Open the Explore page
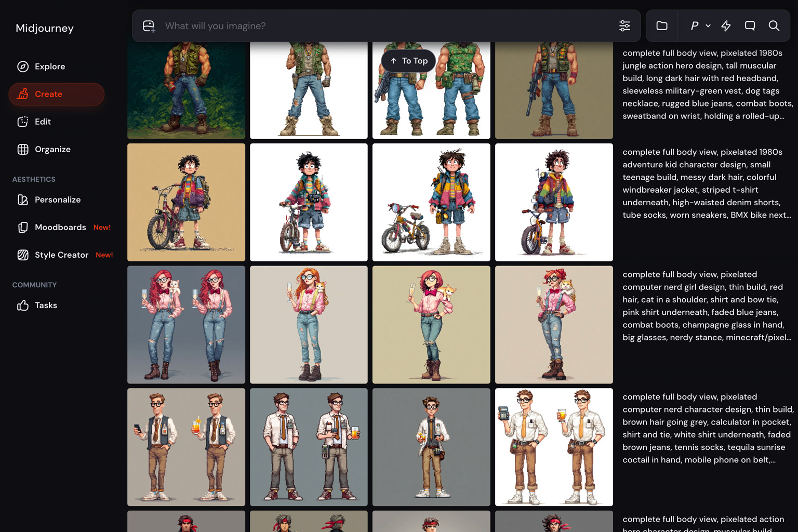 (49, 66)
